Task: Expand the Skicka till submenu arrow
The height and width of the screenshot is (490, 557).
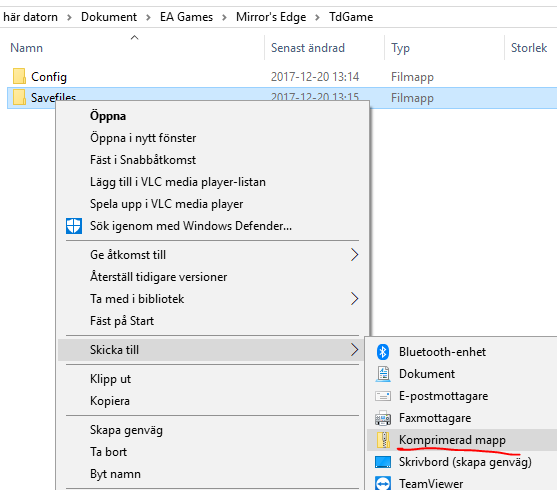Action: point(354,350)
